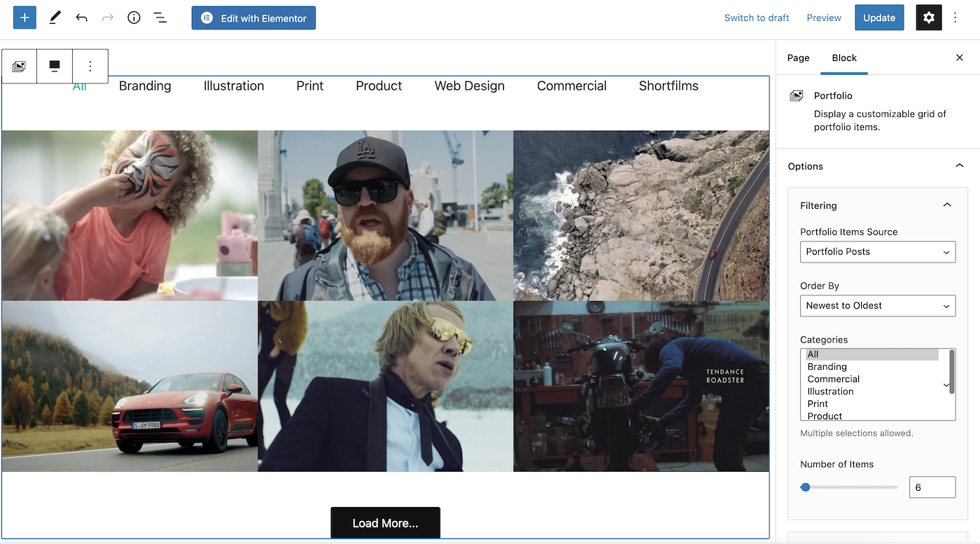
Task: Click the Categories list scrollbar
Action: click(x=951, y=372)
